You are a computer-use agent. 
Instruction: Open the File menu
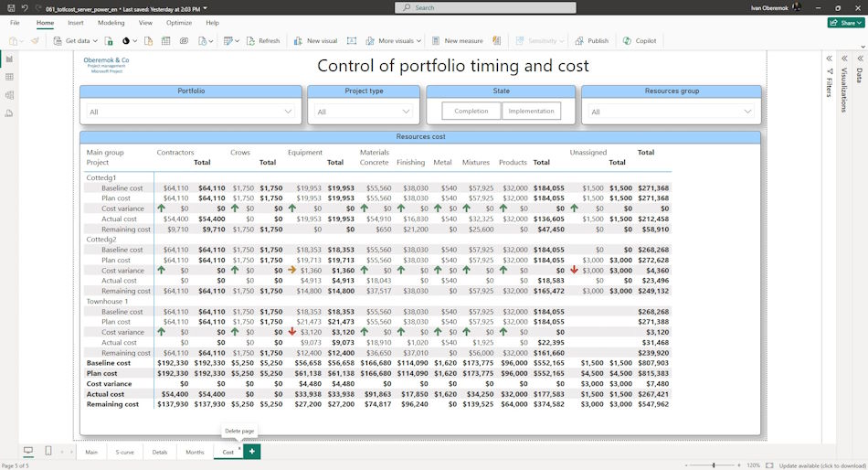[15, 23]
